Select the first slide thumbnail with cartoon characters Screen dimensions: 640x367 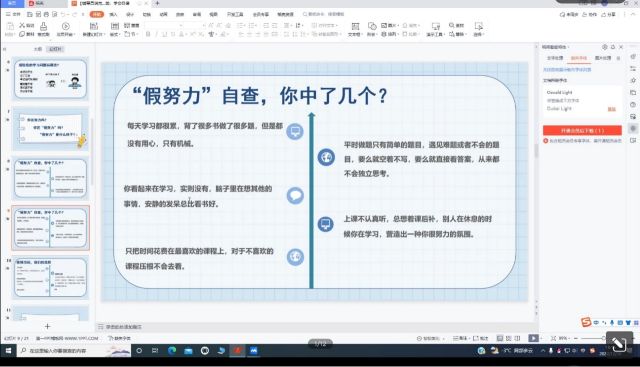click(x=51, y=79)
